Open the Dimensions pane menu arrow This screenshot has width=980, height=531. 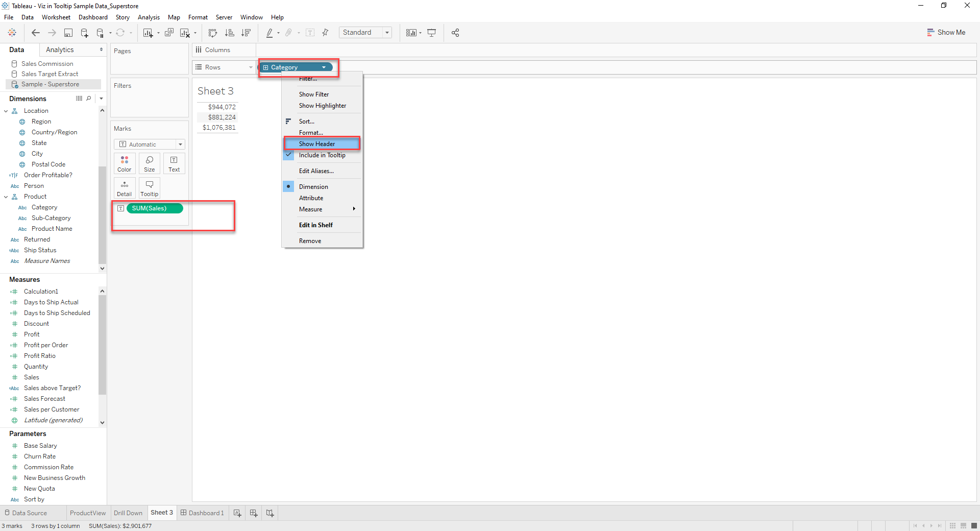[101, 99]
